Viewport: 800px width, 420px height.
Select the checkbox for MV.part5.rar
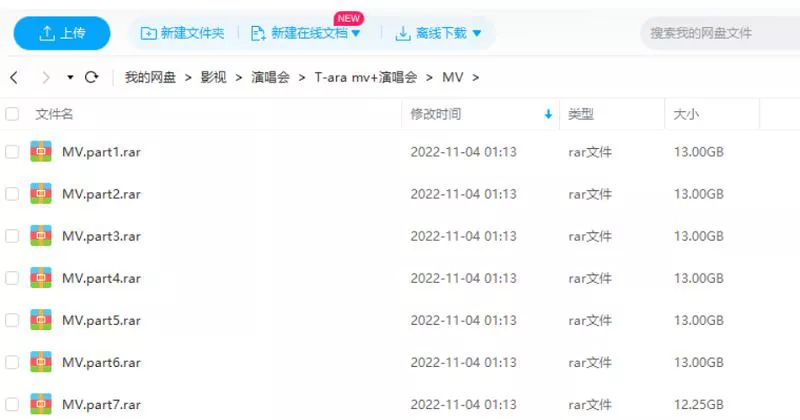pyautogui.click(x=12, y=320)
